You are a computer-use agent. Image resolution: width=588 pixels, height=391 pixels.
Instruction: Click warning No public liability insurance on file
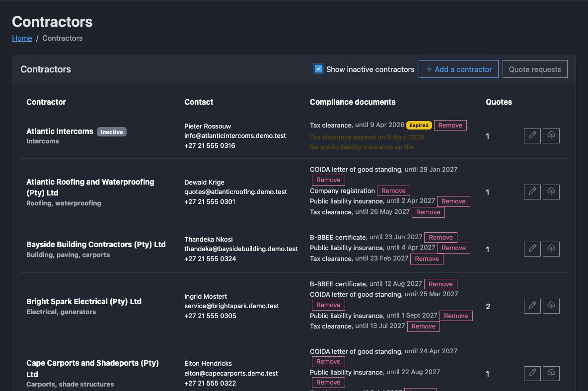362,147
